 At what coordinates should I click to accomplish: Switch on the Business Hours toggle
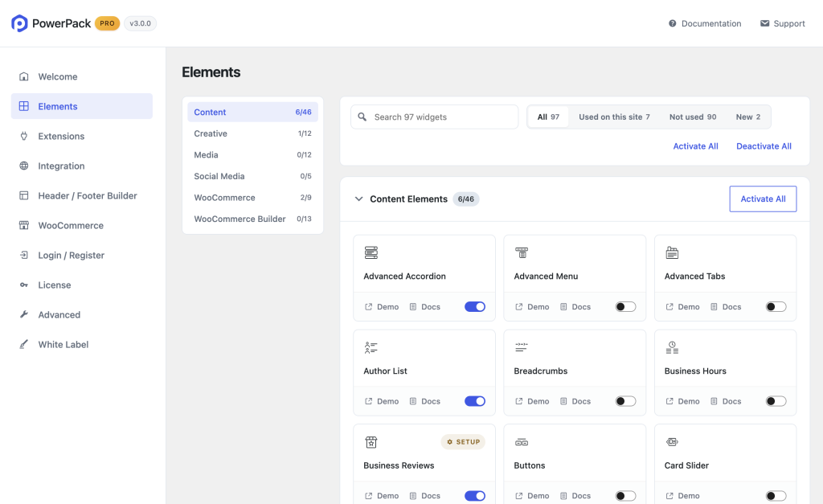tap(776, 401)
